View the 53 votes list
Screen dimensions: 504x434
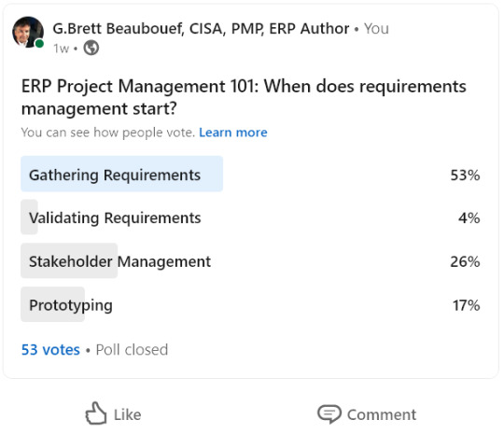(x=50, y=350)
